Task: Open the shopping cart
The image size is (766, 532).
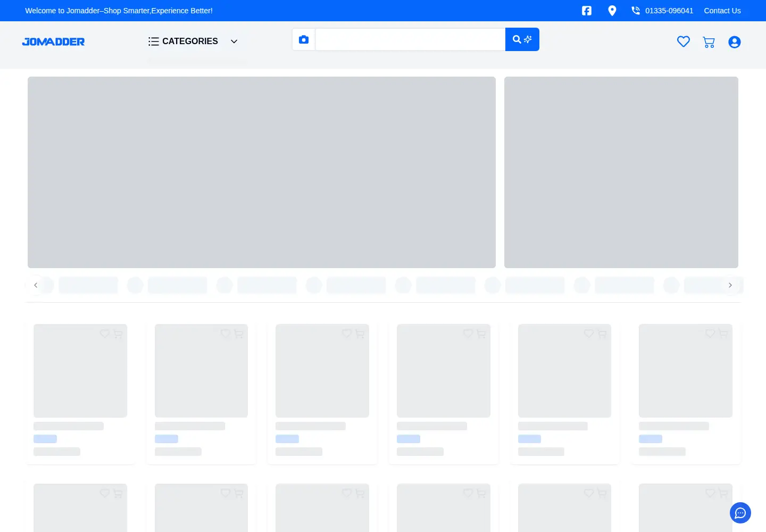Action: point(709,42)
